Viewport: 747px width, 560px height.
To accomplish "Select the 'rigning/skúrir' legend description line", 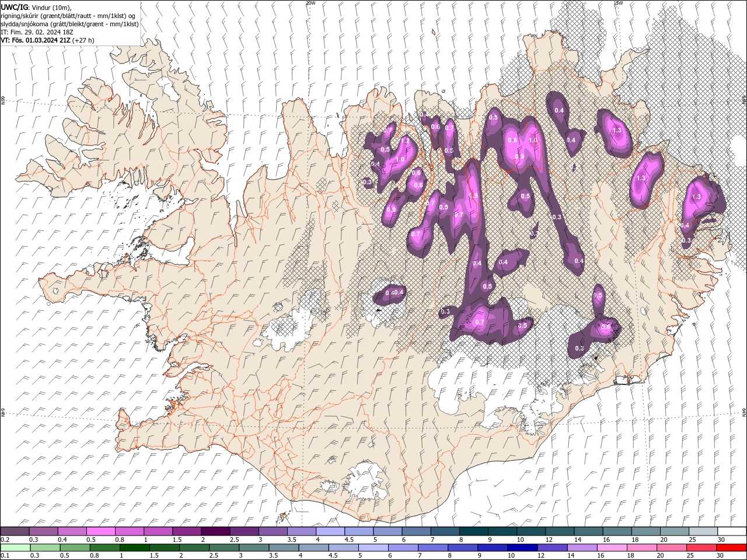I will click(x=68, y=16).
